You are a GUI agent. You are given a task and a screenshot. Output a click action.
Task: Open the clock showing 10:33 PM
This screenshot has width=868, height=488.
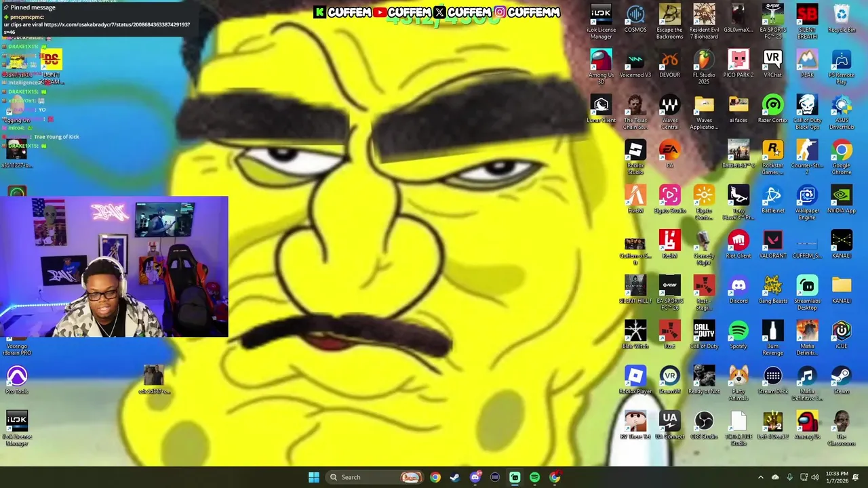tap(837, 477)
